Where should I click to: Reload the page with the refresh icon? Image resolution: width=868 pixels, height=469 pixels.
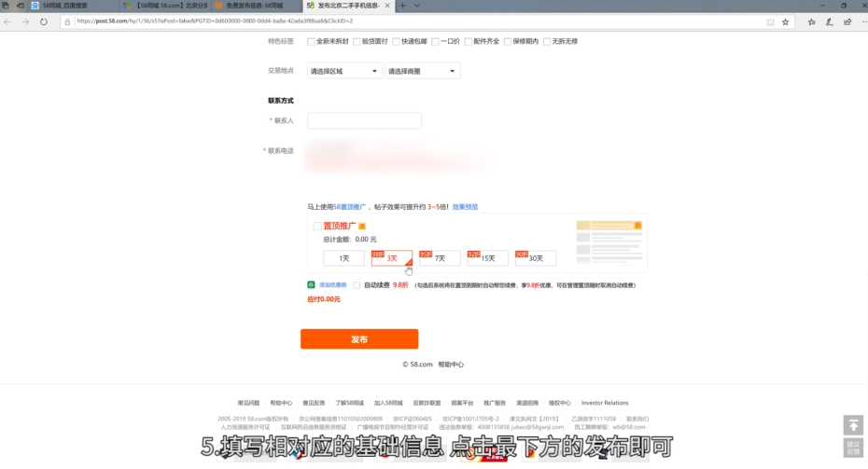[x=43, y=21]
